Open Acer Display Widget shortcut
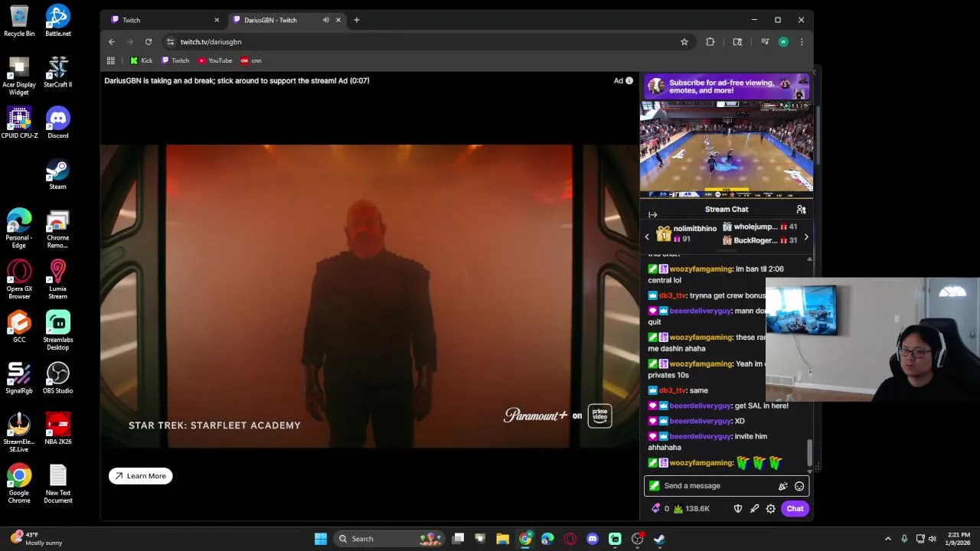 point(19,77)
